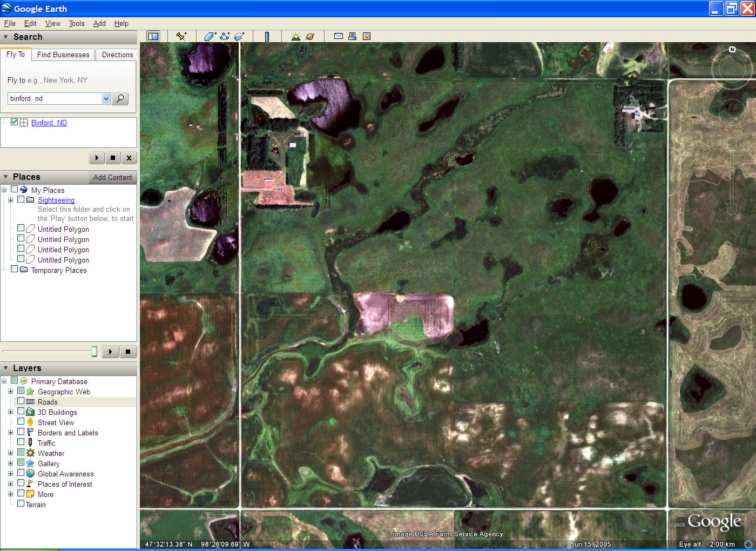Screen dimensions: 756x551
Task: Enable the Terrain layer checkbox
Action: [x=21, y=504]
